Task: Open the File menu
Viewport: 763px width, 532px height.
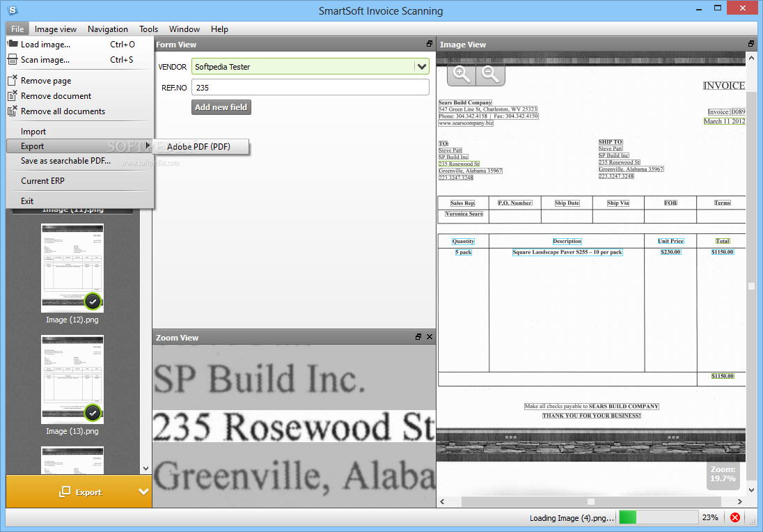Action: pos(17,29)
